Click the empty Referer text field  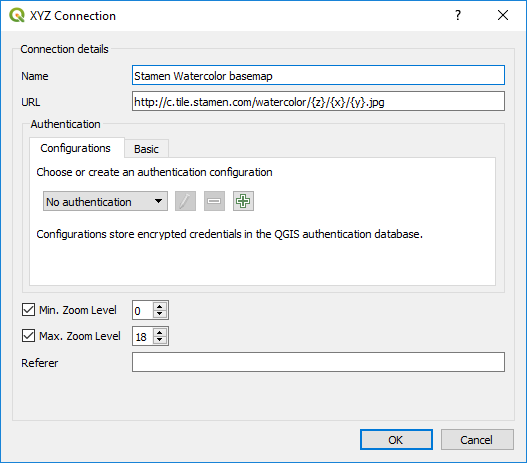pyautogui.click(x=318, y=362)
